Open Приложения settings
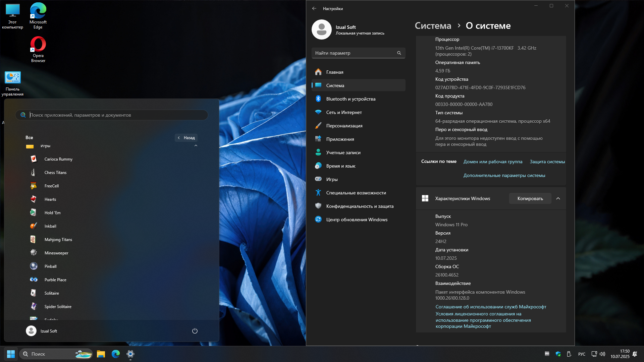Viewport: 644px width, 362px height. click(x=358, y=139)
